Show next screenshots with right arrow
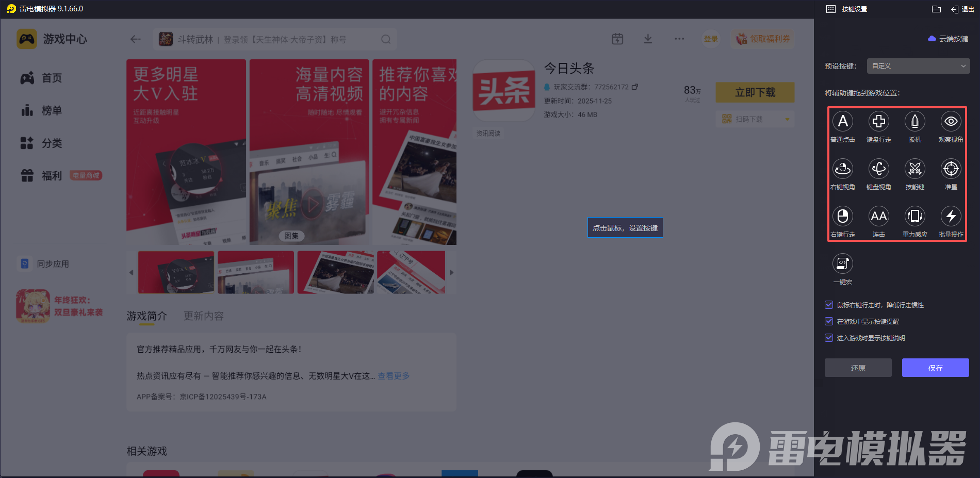This screenshot has width=980, height=478. 452,272
